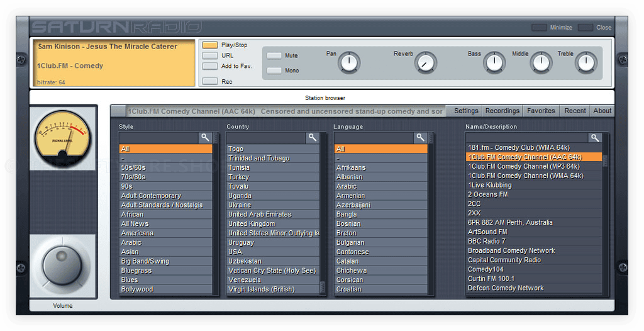The height and width of the screenshot is (331, 644).
Task: Select 'United Arab Emirates' country
Action: pos(274,214)
